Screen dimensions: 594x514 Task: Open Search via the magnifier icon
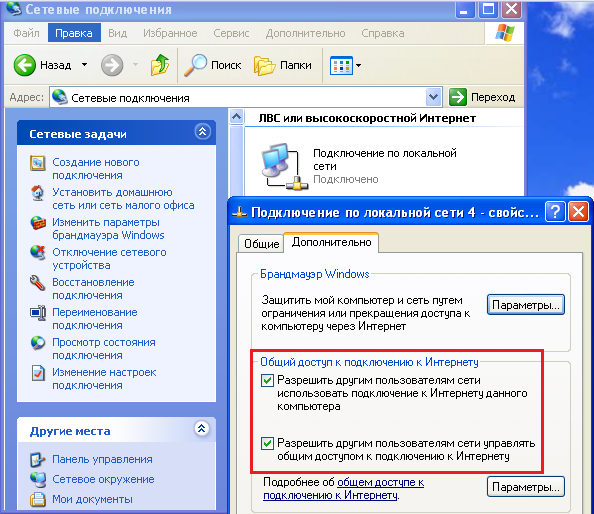[195, 65]
